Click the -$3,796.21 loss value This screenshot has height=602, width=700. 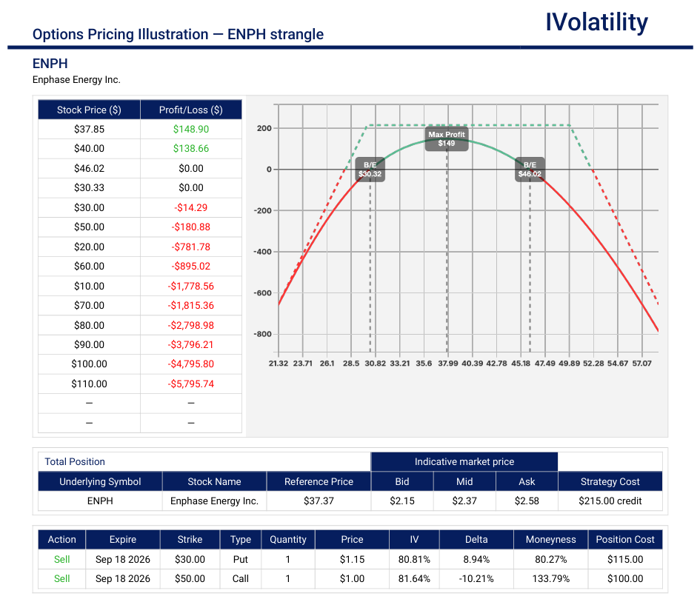191,344
